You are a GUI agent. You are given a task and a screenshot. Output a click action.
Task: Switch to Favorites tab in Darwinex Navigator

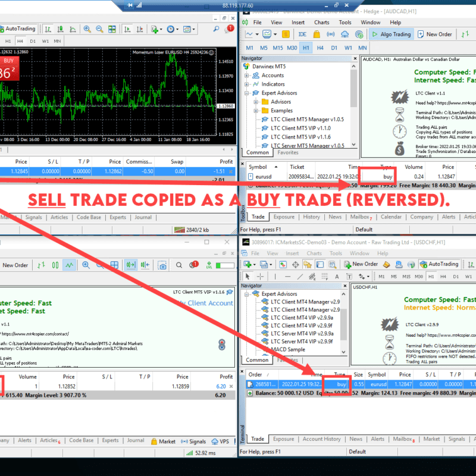[x=288, y=153]
